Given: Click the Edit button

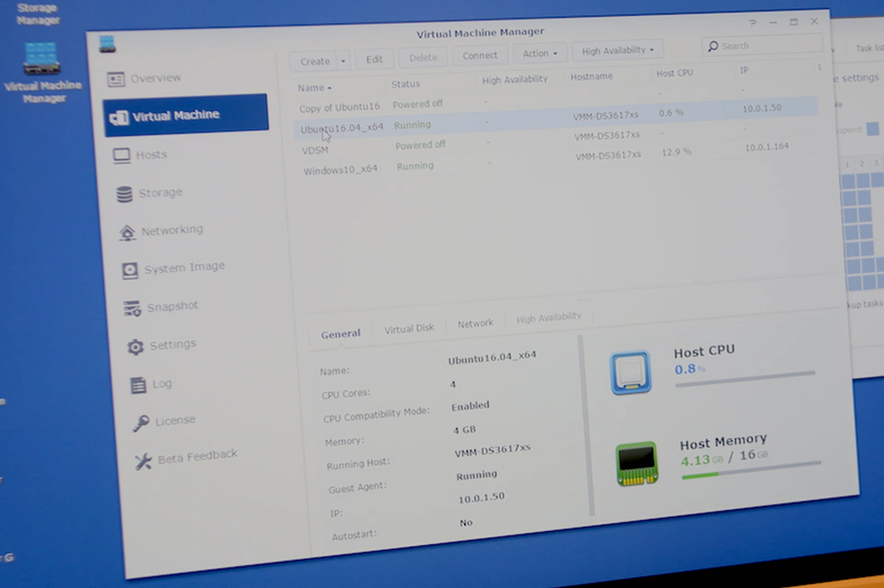Looking at the screenshot, I should click(x=374, y=59).
